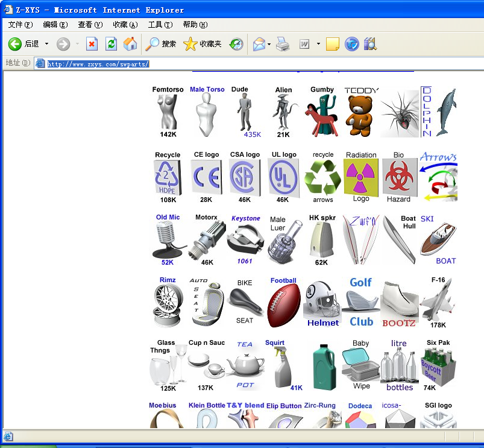The height and width of the screenshot is (448, 484).
Task: Click the Mail envelope icon
Action: click(259, 44)
